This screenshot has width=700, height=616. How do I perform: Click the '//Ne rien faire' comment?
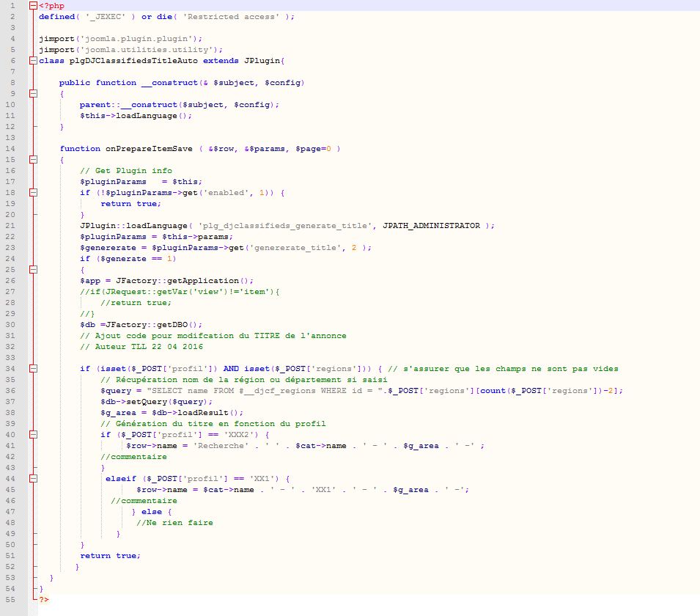pos(174,523)
